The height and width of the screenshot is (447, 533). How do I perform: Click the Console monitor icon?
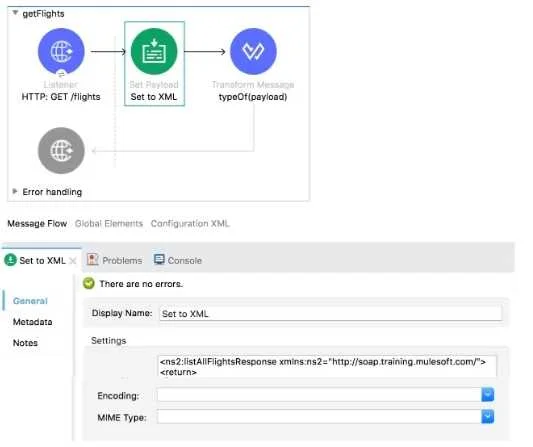coord(159,260)
